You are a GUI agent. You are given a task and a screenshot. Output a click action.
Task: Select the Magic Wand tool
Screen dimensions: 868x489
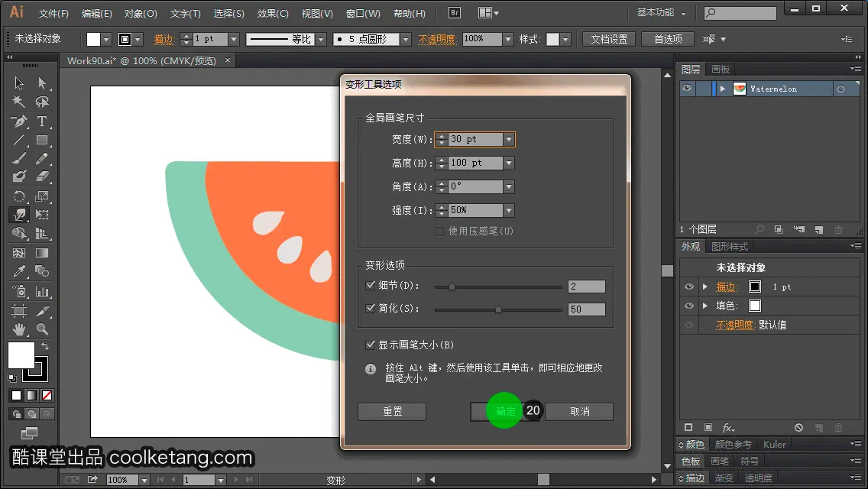tap(19, 102)
